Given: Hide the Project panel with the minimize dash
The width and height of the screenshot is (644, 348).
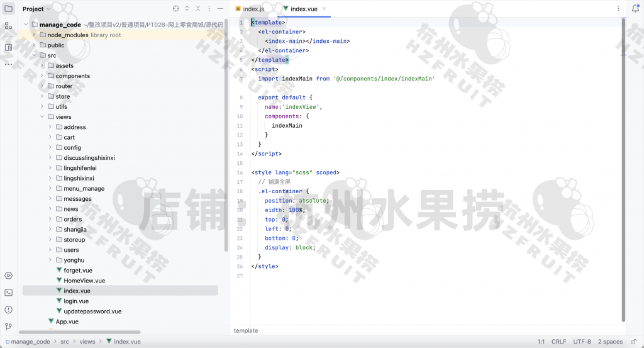Looking at the screenshot, I should [x=219, y=9].
